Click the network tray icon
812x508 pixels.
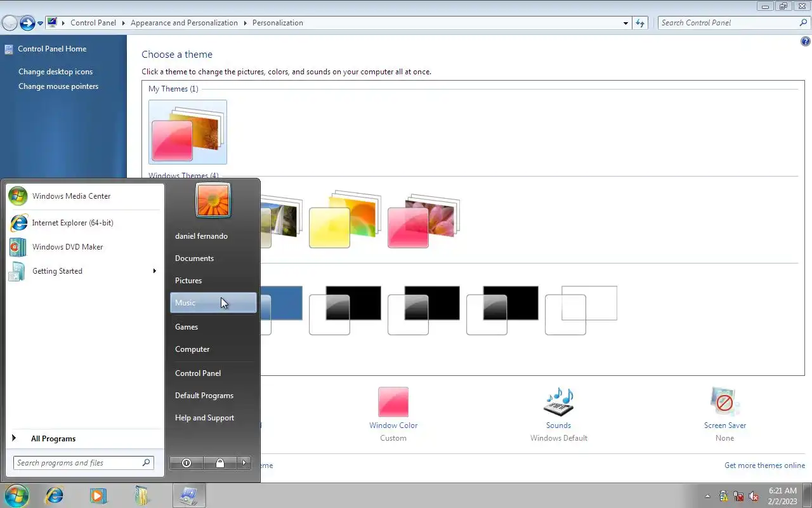click(x=739, y=497)
